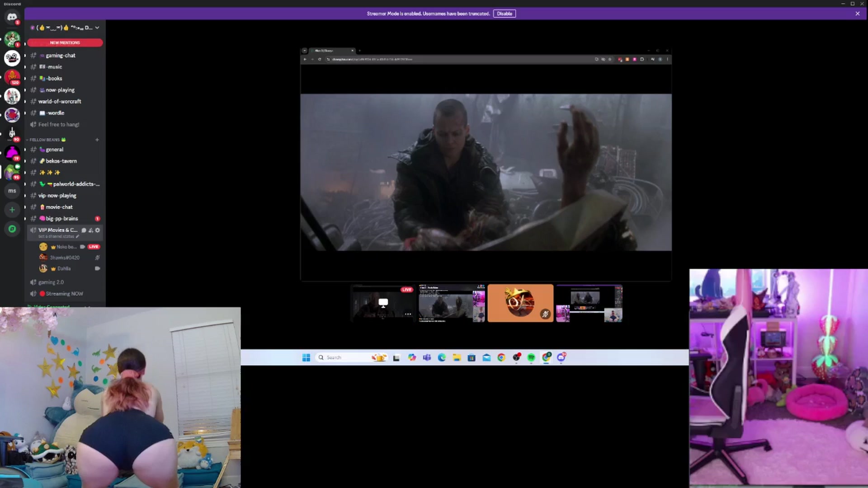This screenshot has height=488, width=868.
Task: Open the palworld-addicts channel
Action: [x=65, y=184]
